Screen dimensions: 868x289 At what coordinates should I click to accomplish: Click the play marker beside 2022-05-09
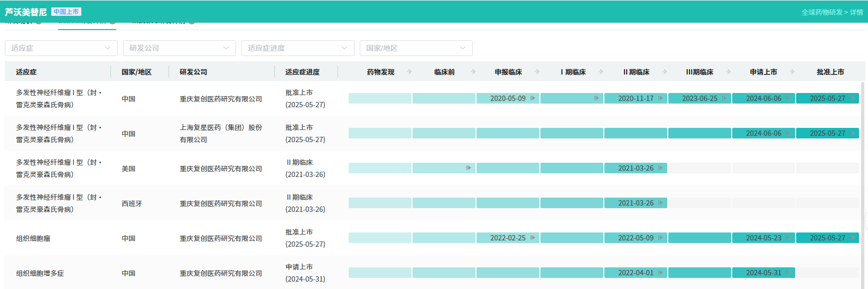point(660,238)
